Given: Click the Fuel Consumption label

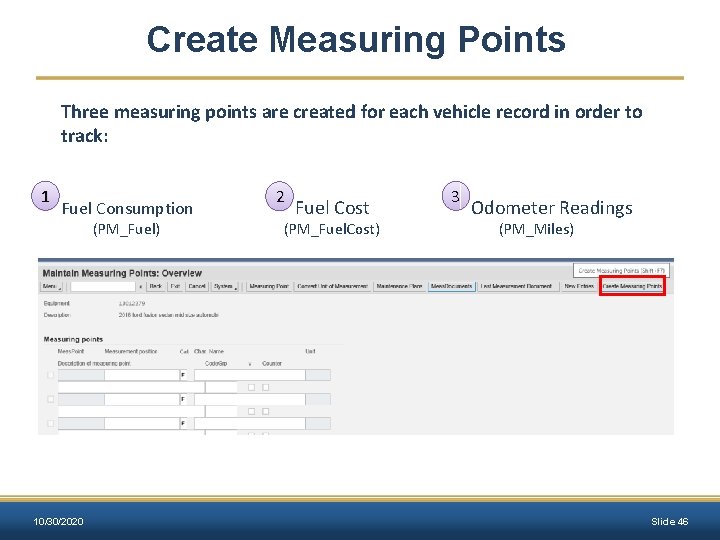Looking at the screenshot, I should point(127,208).
